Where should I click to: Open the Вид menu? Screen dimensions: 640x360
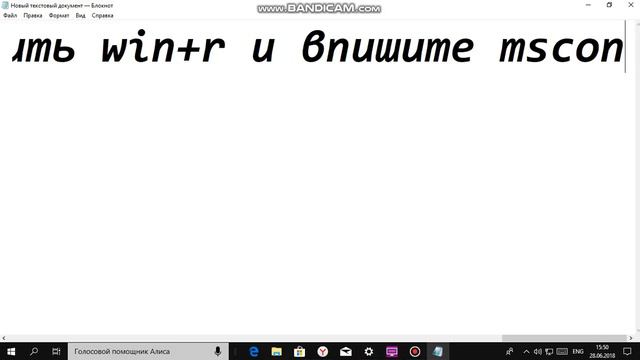(80, 16)
